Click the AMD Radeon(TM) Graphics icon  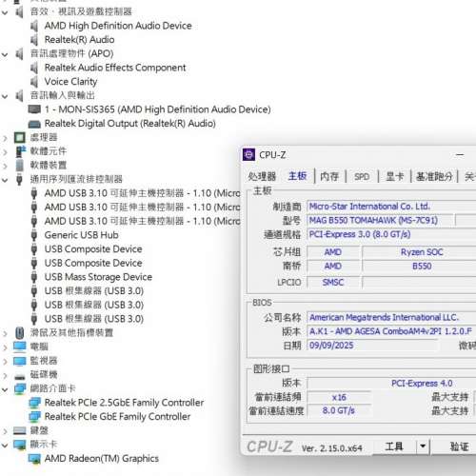point(34,459)
